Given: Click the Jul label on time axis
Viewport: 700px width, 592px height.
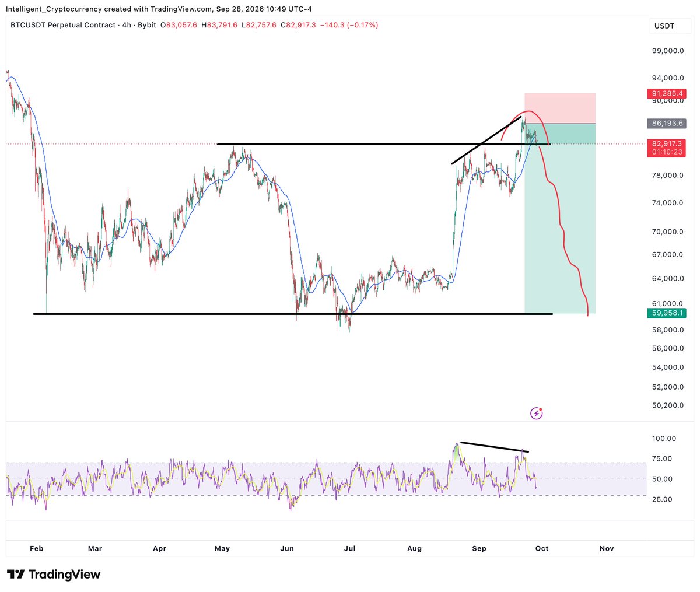Looking at the screenshot, I should click(349, 548).
